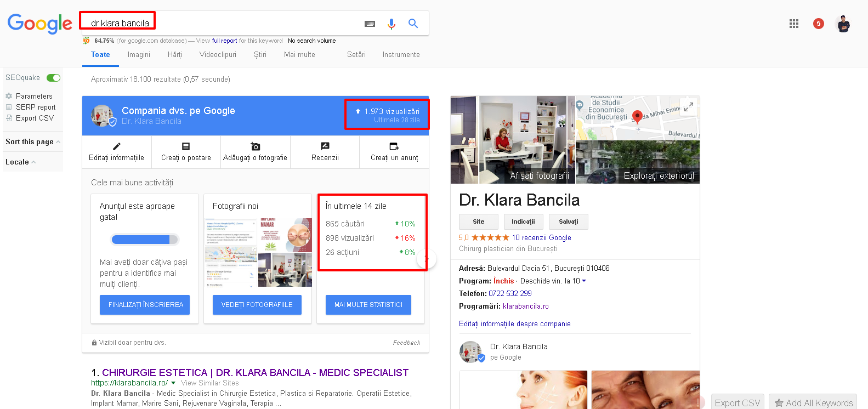
Task: Start voice search with the microphone
Action: (x=391, y=24)
